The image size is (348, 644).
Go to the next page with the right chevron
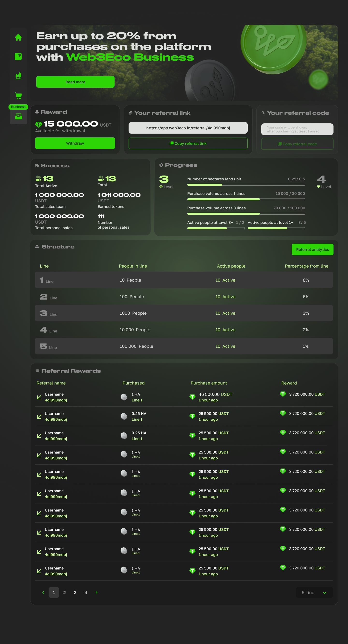tap(97, 593)
